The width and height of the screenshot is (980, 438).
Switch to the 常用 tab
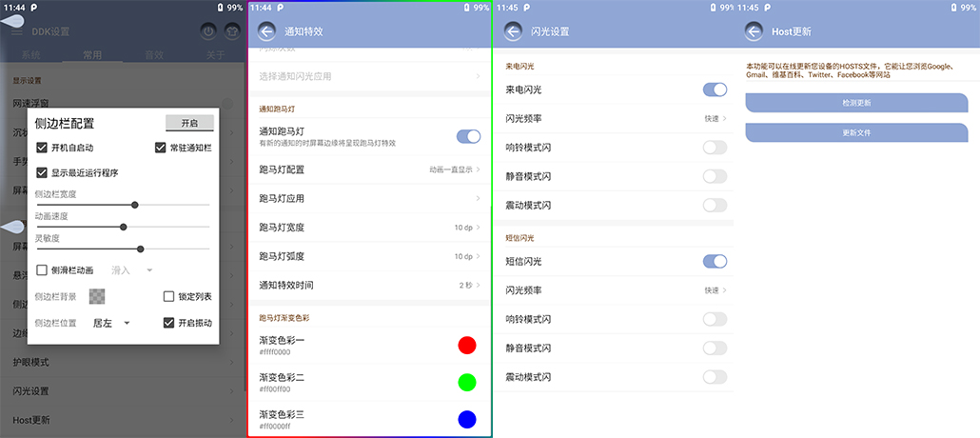(92, 55)
